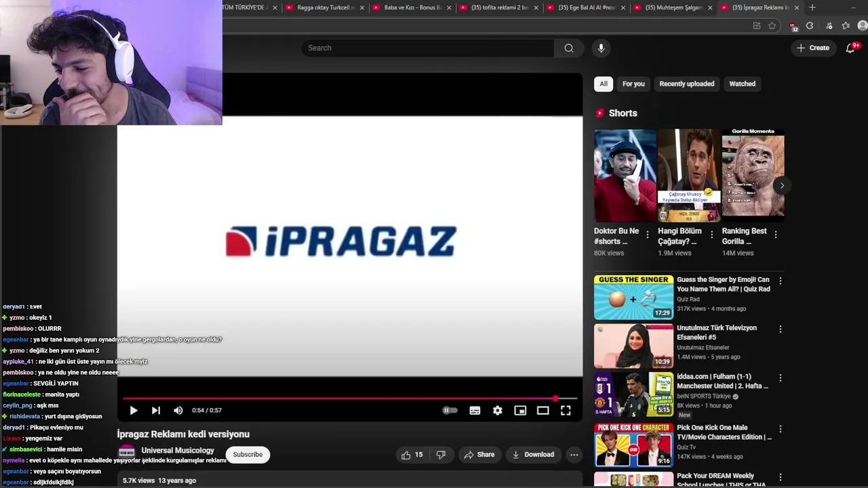This screenshot has height=488, width=868.
Task: Open Unutulmaz Türk Televizyon Efsaneleri #5 thumbnail
Action: [633, 346]
